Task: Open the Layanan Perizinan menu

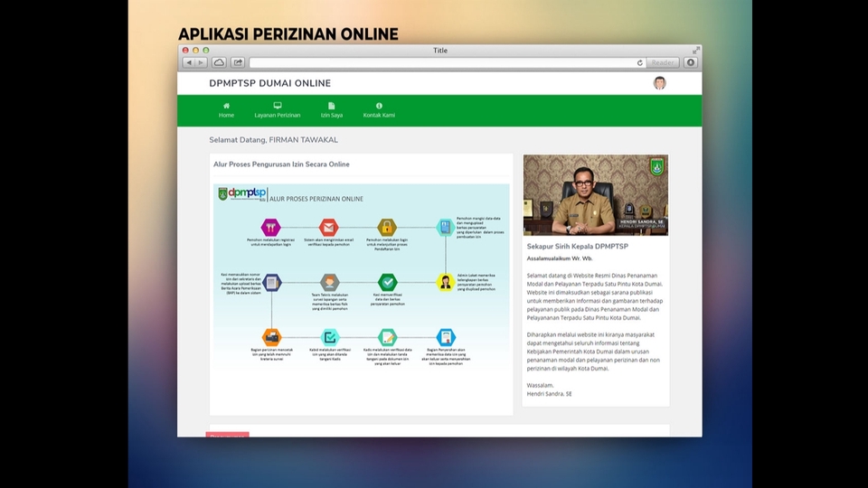Action: (x=278, y=110)
